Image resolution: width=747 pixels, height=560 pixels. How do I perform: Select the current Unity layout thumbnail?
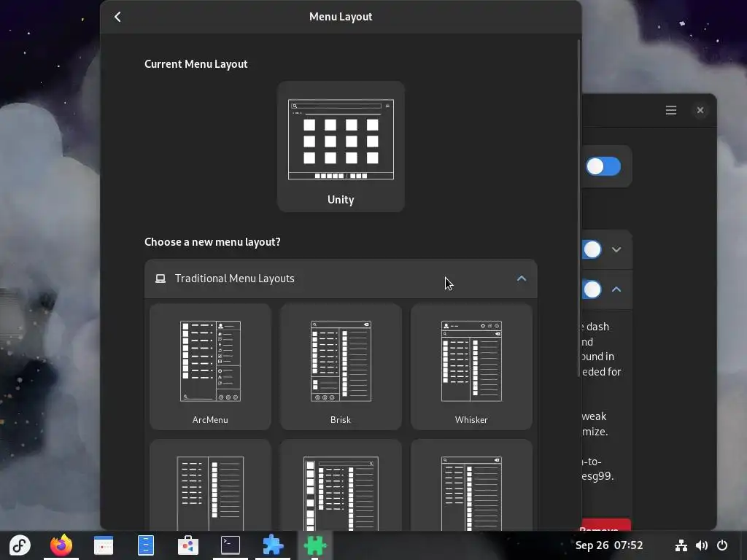coord(341,146)
